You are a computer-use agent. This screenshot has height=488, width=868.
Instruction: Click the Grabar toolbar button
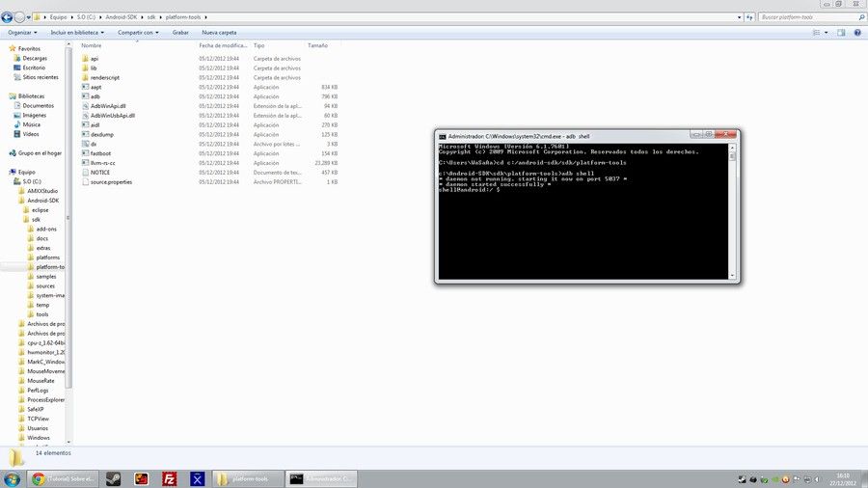tap(180, 33)
